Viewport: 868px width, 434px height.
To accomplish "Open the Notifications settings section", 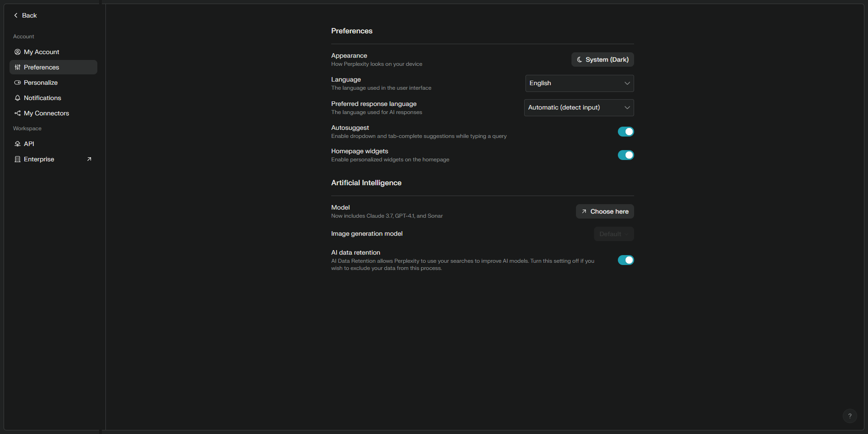I will click(42, 98).
